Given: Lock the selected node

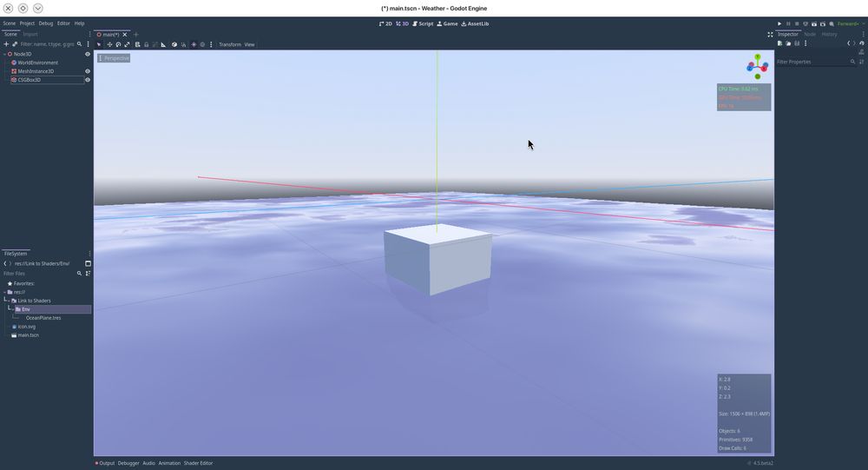Looking at the screenshot, I should click(146, 44).
